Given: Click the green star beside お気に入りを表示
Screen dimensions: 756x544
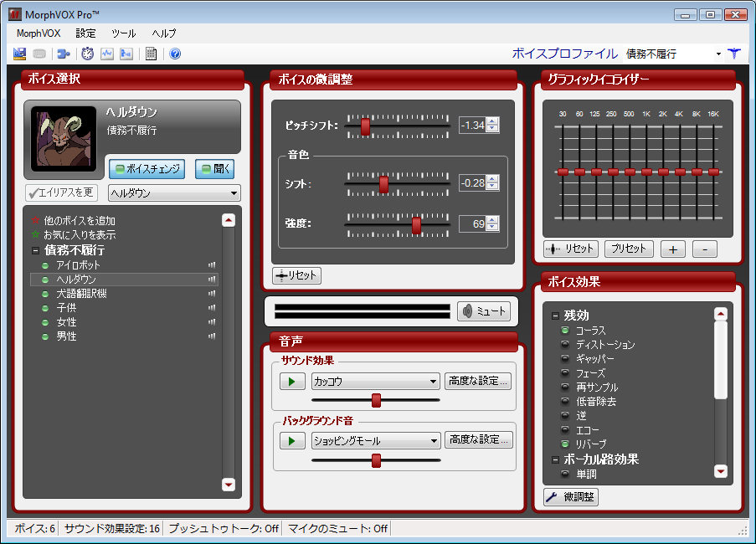Looking at the screenshot, I should (35, 234).
